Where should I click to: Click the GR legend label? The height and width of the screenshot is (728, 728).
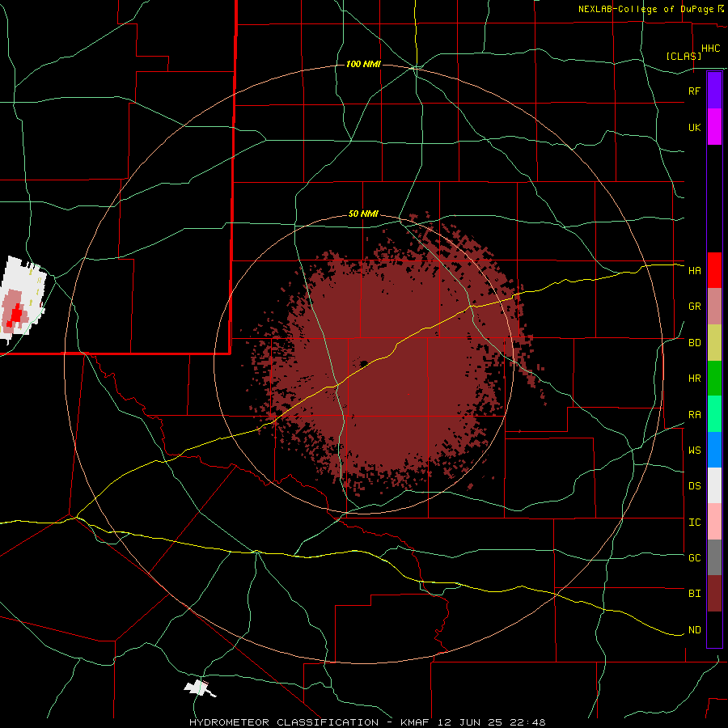tap(694, 307)
